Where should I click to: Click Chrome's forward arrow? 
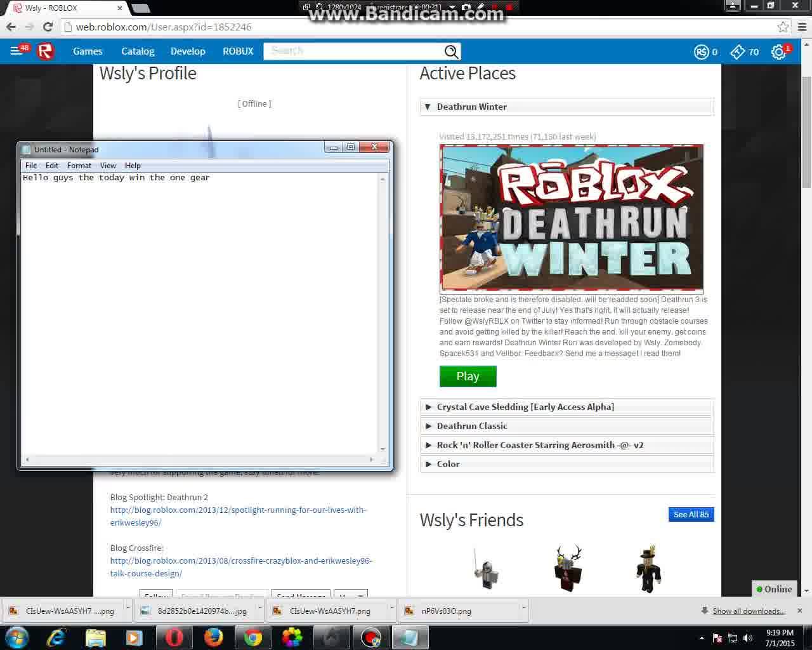click(29, 27)
